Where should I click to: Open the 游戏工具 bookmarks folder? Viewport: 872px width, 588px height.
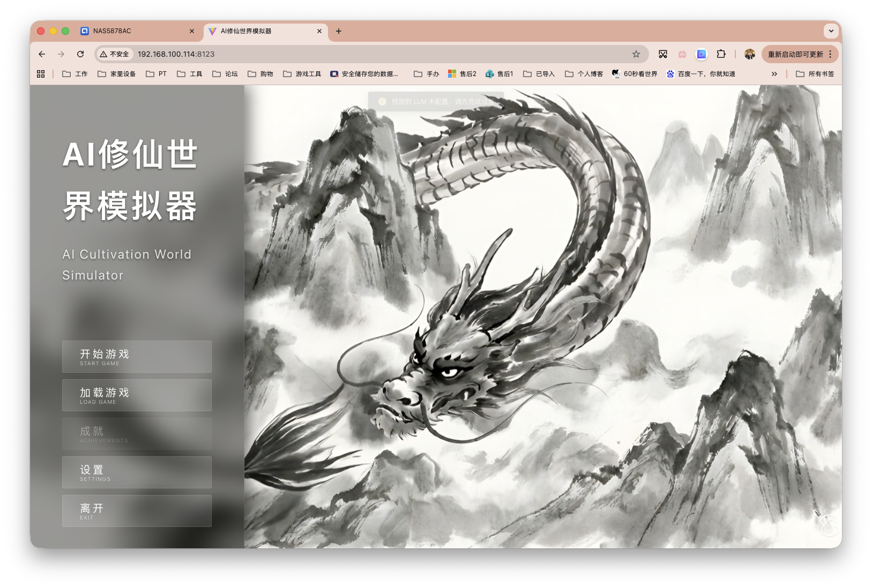[302, 73]
